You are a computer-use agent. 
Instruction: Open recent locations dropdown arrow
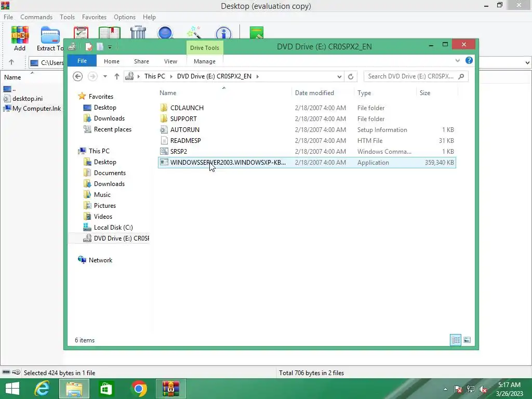(105, 76)
